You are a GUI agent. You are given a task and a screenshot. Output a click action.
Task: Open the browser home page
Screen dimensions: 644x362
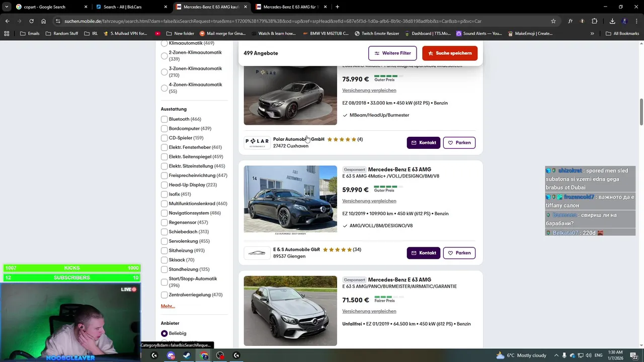tap(44, 21)
